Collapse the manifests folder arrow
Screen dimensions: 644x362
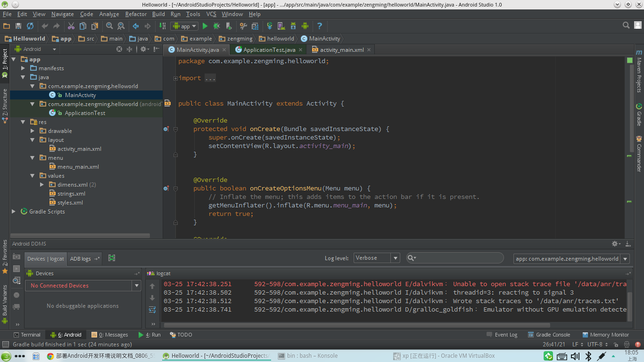(x=23, y=68)
